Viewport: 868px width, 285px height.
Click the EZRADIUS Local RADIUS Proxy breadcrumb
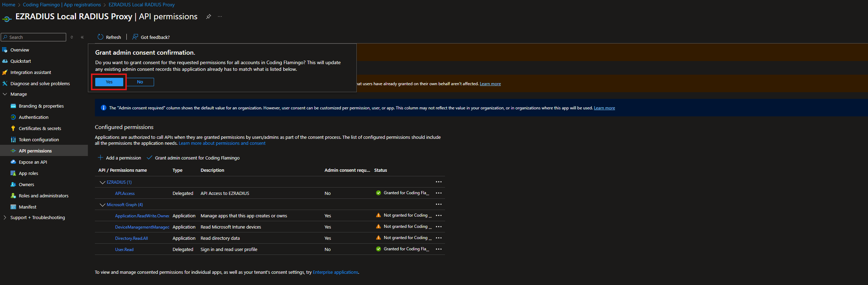[141, 5]
